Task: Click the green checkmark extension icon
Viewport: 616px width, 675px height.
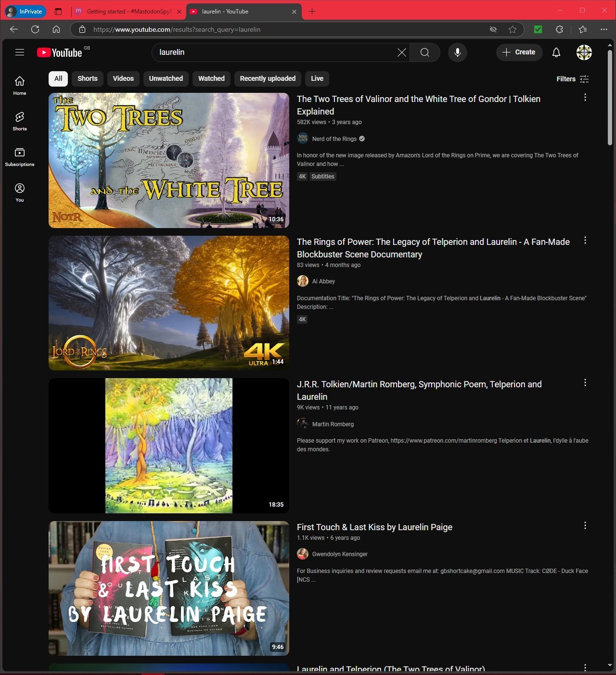Action: pos(538,29)
